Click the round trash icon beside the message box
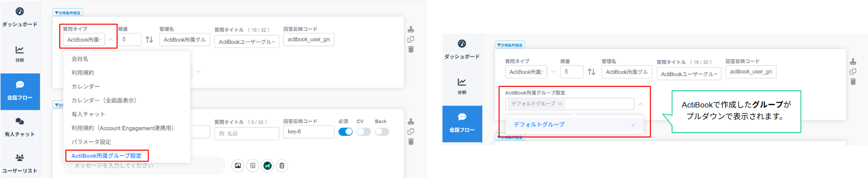This screenshot has height=179, width=868. pos(282,166)
